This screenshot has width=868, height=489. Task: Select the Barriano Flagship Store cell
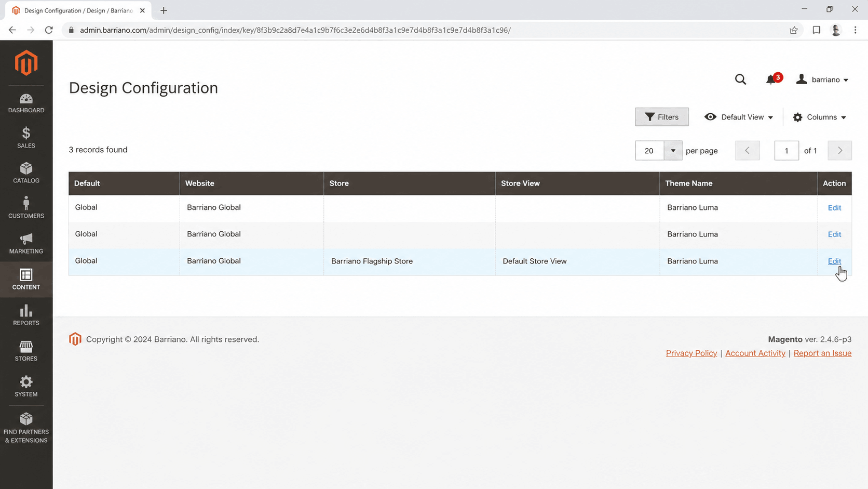coord(410,261)
